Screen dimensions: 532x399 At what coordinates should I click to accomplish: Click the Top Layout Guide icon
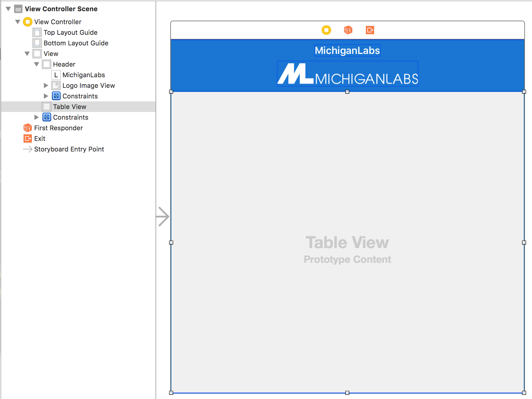pos(37,32)
